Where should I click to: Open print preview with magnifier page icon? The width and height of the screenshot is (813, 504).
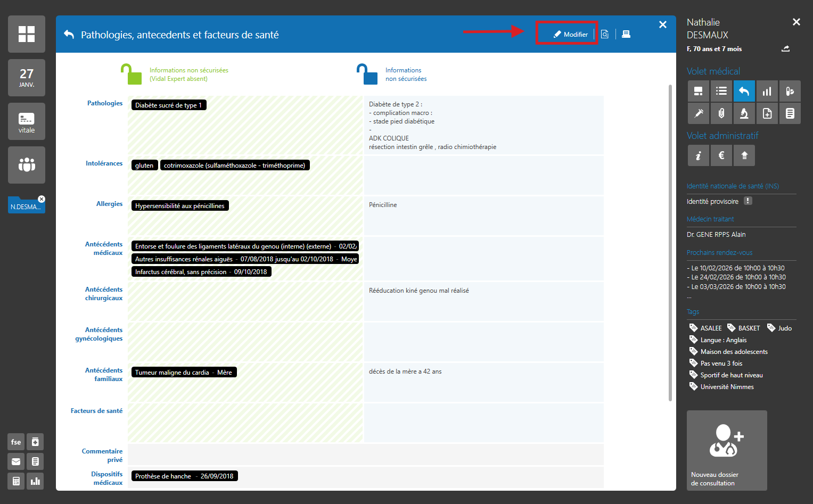coord(605,34)
